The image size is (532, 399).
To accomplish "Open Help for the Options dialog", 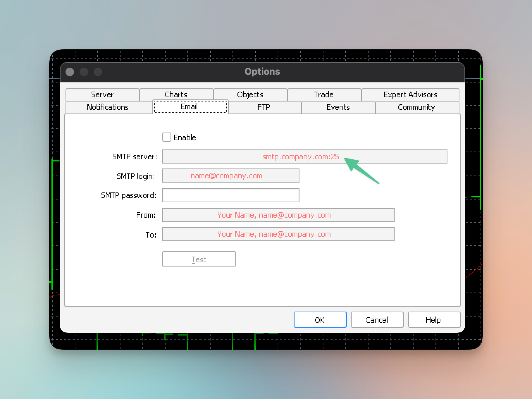I will [433, 320].
